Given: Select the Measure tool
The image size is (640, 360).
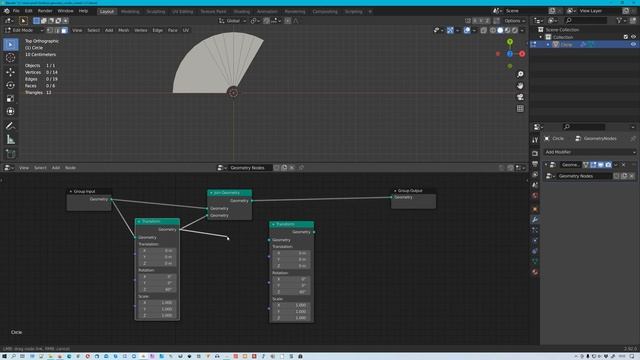Looking at the screenshot, I should [11, 140].
